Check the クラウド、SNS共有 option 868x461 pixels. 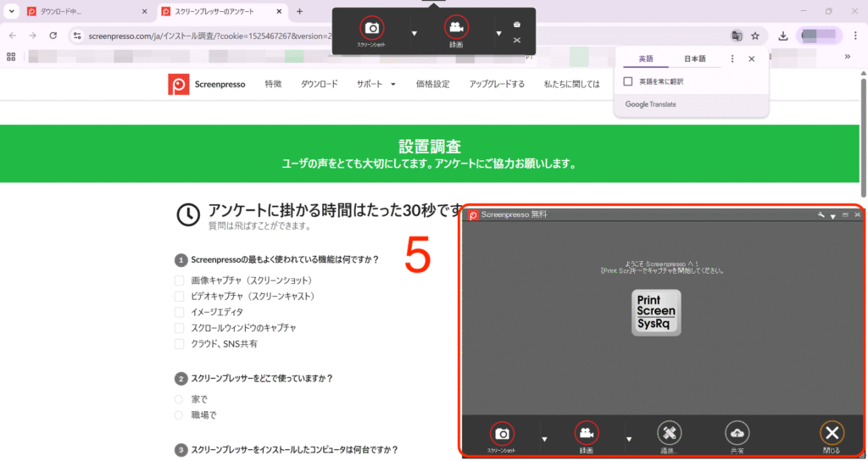180,344
